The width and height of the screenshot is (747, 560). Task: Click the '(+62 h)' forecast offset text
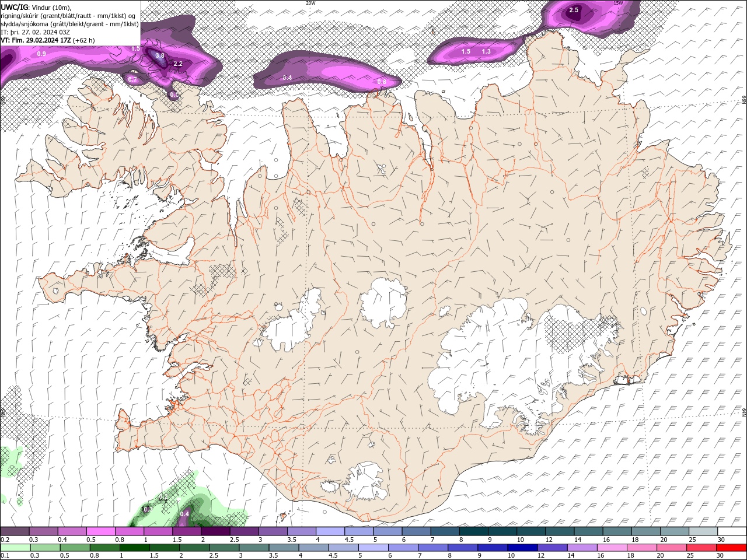pos(85,40)
